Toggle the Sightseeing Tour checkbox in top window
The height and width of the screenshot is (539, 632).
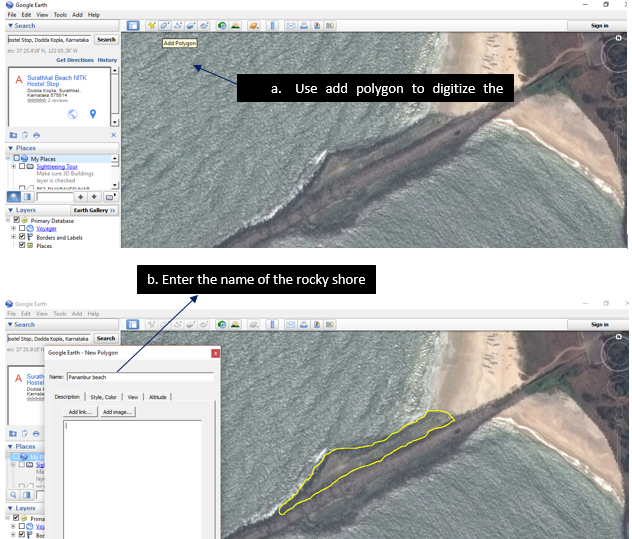point(22,166)
